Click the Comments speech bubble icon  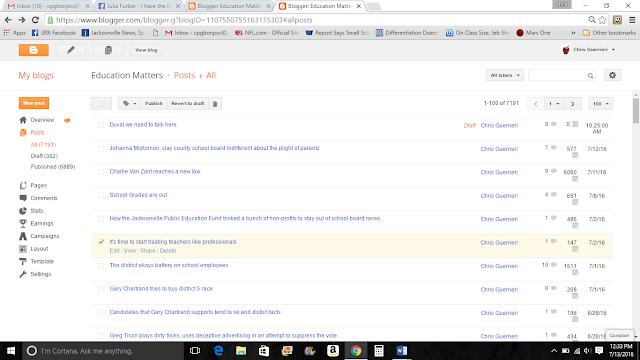pyautogui.click(x=23, y=198)
